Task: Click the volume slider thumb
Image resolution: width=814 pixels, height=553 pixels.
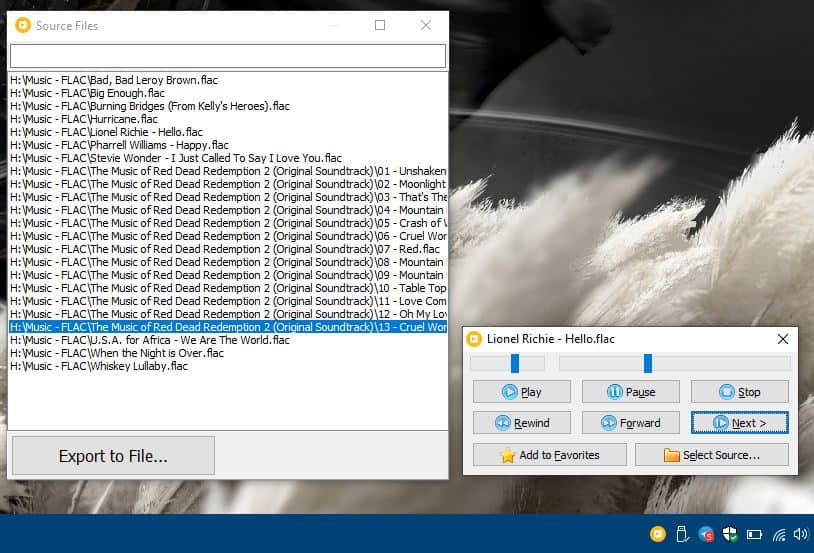Action: click(515, 363)
